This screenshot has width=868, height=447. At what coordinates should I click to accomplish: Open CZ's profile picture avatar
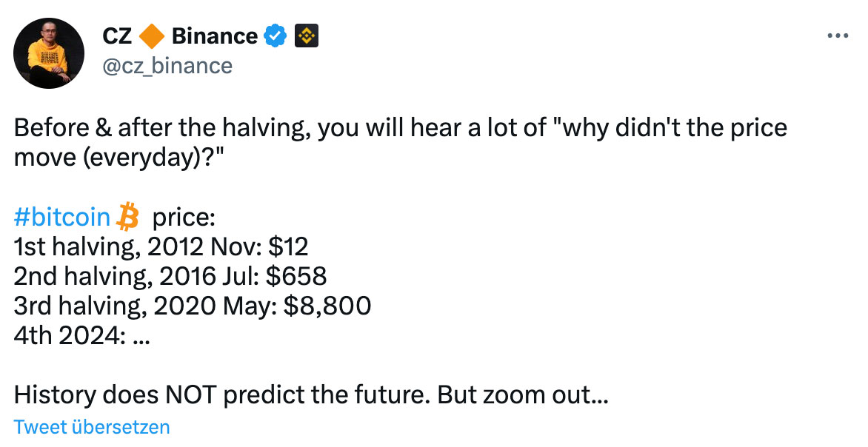click(49, 53)
